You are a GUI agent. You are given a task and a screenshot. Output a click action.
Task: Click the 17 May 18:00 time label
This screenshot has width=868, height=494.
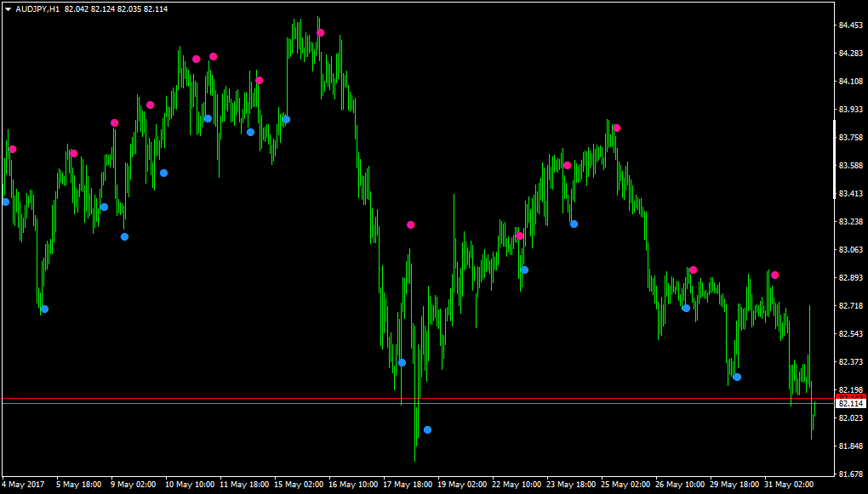point(408,484)
